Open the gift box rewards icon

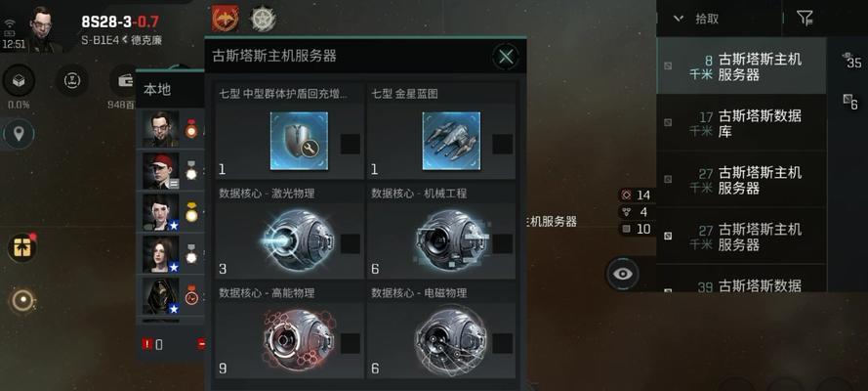pos(22,247)
